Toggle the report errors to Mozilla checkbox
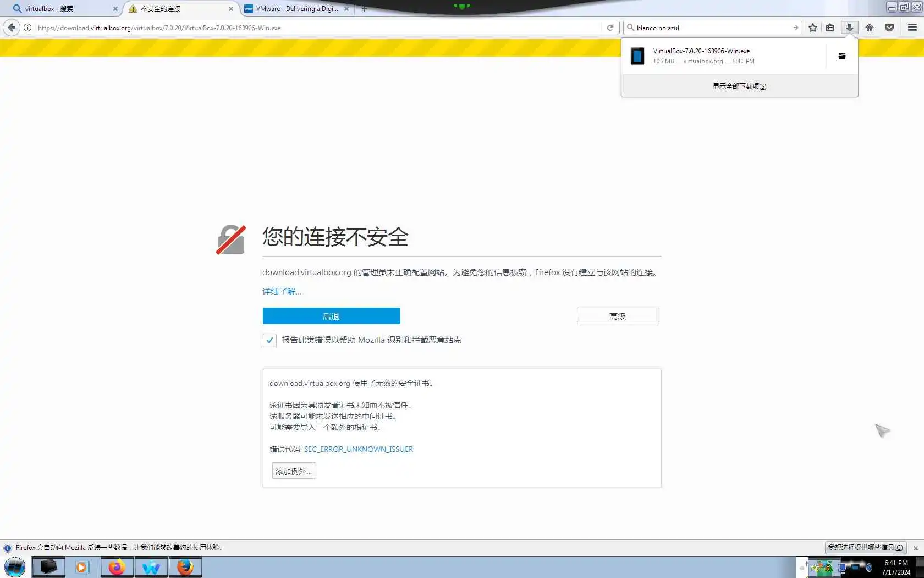Viewport: 924px width, 578px height. (x=269, y=340)
